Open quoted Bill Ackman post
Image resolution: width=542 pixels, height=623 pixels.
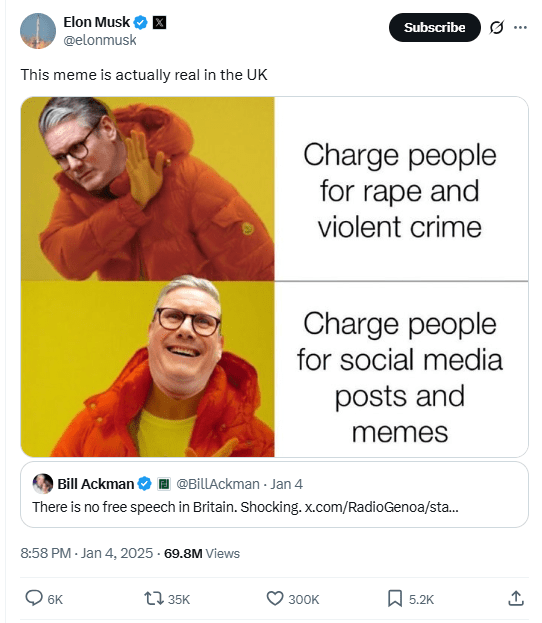[275, 495]
